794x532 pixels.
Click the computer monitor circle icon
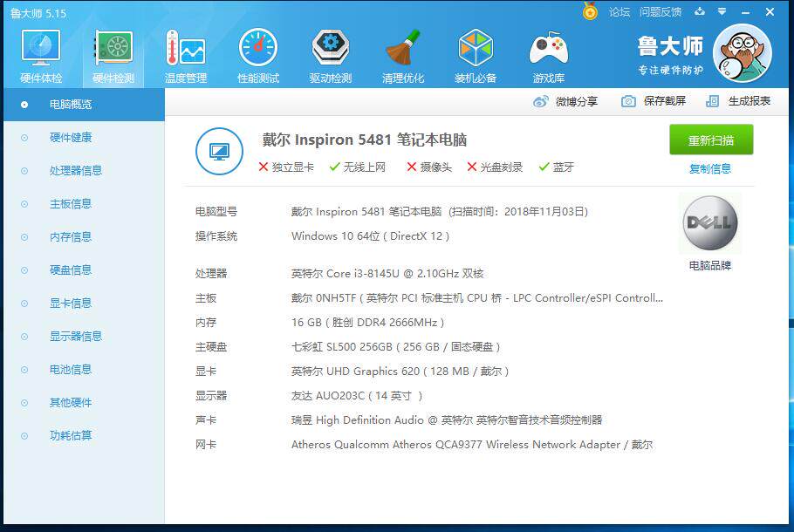(219, 152)
